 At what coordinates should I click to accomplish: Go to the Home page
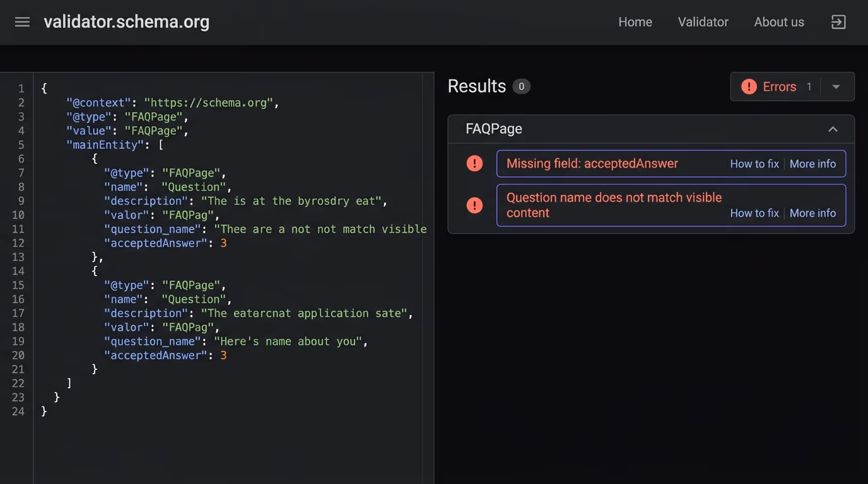tap(635, 22)
